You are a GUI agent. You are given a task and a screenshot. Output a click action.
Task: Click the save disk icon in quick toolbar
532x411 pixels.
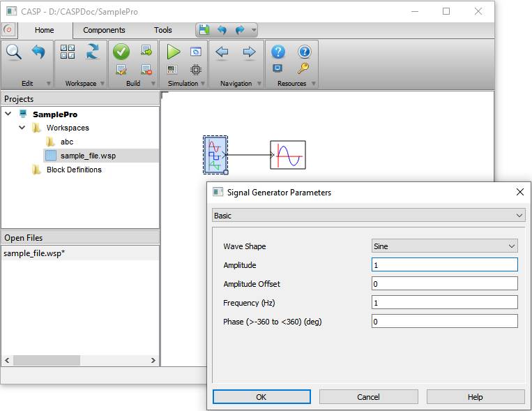tap(204, 30)
